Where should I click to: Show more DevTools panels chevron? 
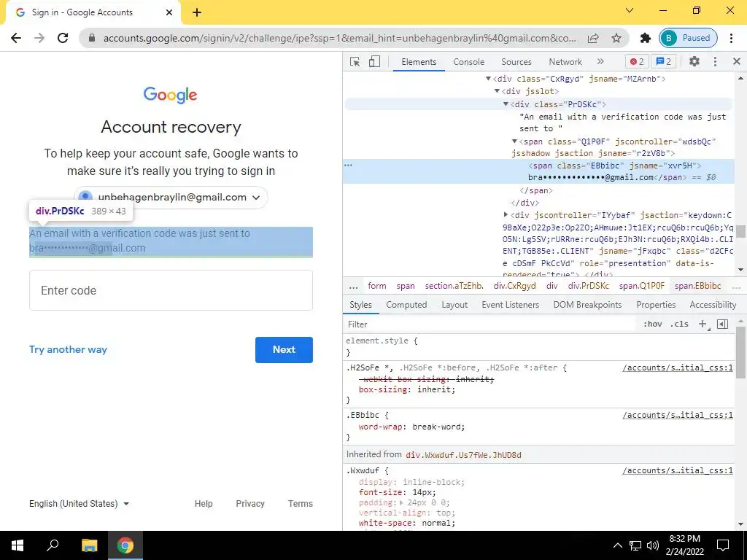coord(600,61)
